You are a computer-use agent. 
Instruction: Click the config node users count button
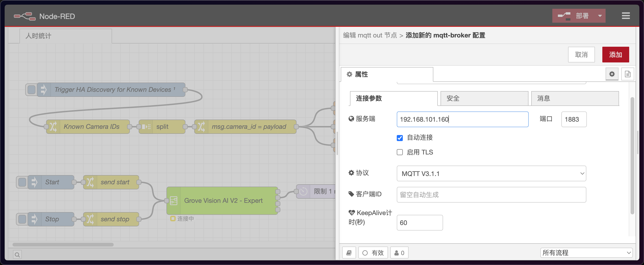[399, 253]
